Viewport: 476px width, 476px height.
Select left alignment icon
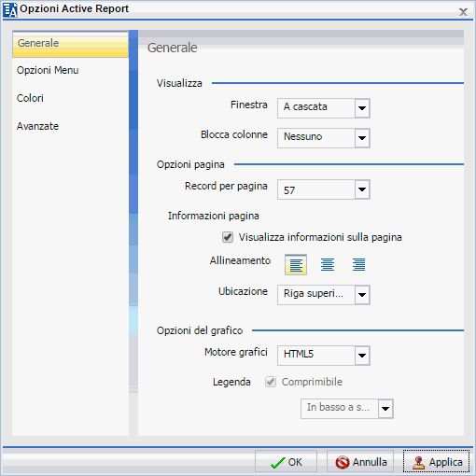[x=296, y=265]
